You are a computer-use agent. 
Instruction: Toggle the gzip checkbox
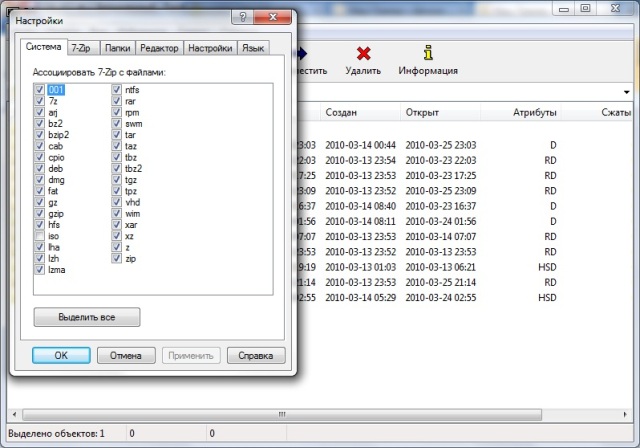coord(40,213)
